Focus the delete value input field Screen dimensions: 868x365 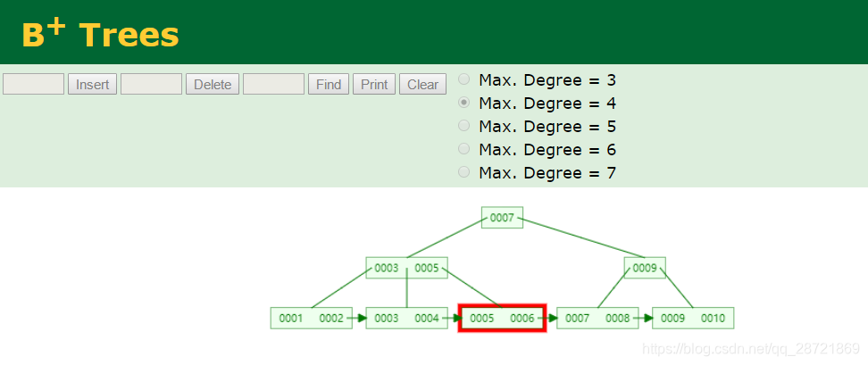151,84
